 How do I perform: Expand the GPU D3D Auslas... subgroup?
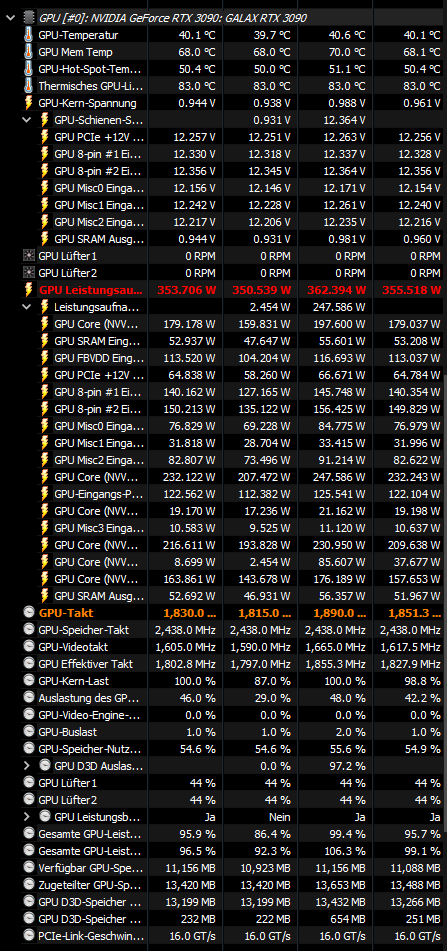point(26,765)
